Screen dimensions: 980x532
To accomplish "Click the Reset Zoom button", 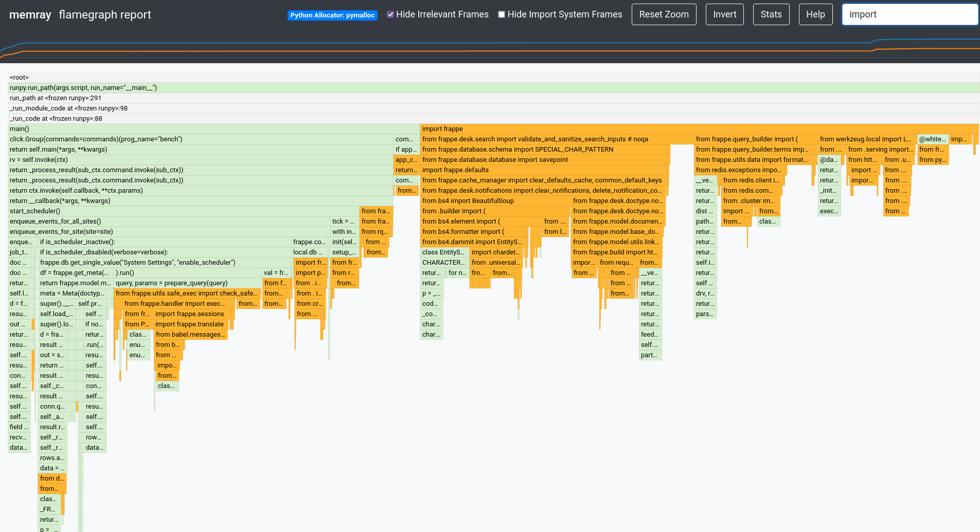I will tap(664, 14).
